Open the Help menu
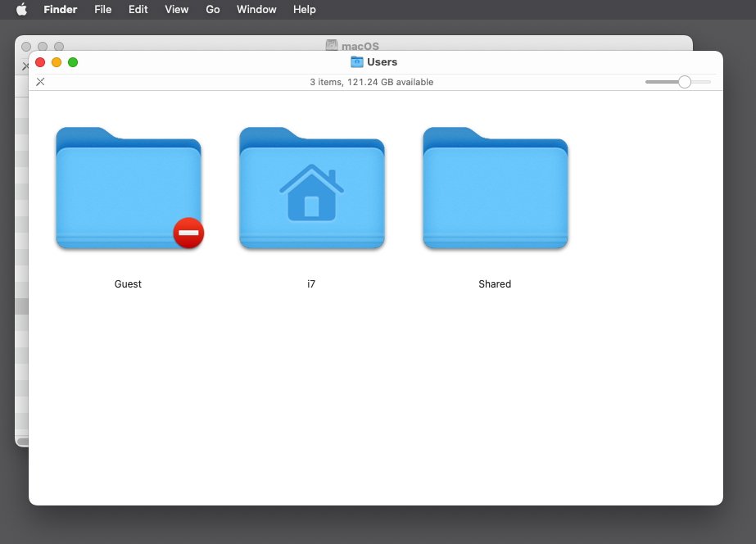This screenshot has width=756, height=544. (x=305, y=10)
